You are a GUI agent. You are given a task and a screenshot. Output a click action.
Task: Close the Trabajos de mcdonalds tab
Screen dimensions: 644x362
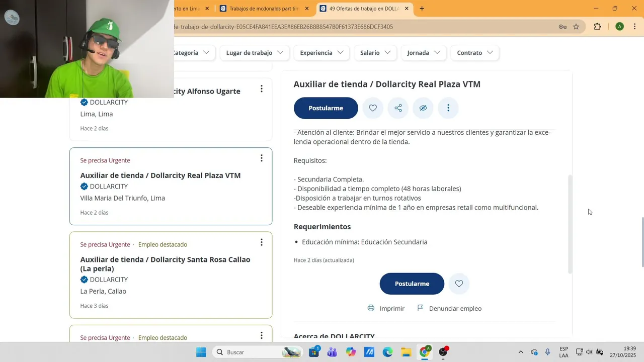click(x=307, y=9)
